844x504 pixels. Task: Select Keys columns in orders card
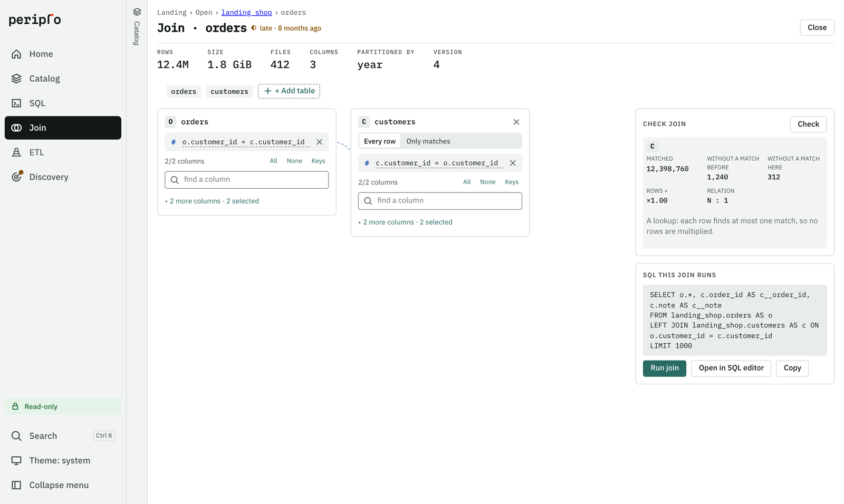click(318, 161)
